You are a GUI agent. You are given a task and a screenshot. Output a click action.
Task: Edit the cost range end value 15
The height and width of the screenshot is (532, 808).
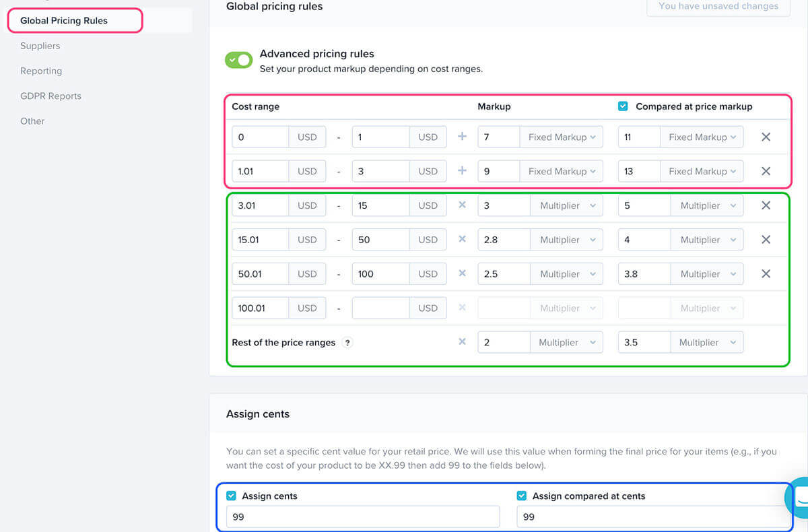[x=380, y=205]
